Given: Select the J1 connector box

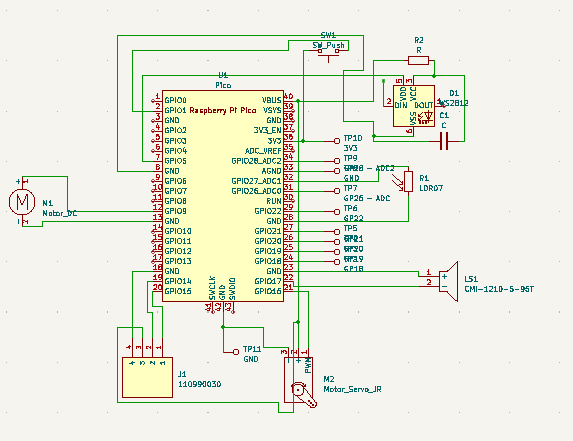Looking at the screenshot, I should [147, 377].
